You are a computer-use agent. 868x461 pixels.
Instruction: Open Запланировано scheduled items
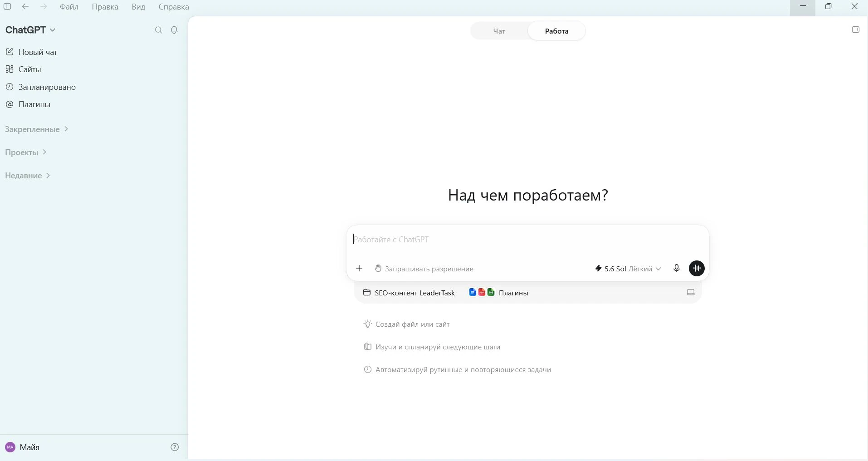(40, 87)
